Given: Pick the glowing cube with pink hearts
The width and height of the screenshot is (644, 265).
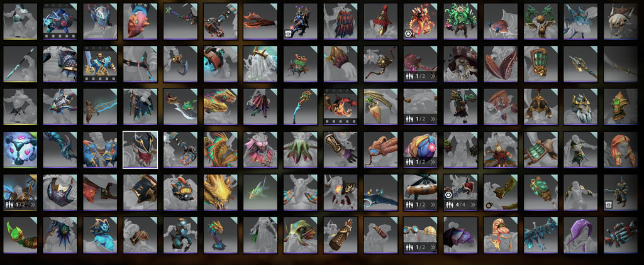Looking at the screenshot, I should (x=20, y=149).
